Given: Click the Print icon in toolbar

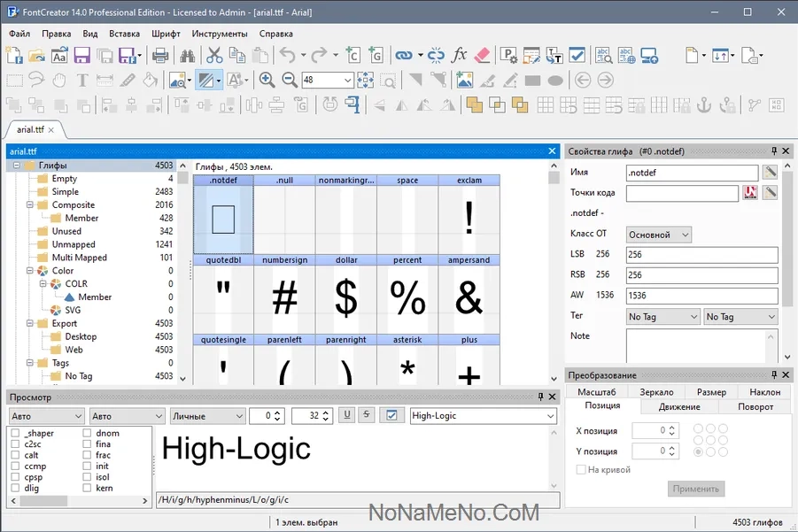Looking at the screenshot, I should (160, 56).
